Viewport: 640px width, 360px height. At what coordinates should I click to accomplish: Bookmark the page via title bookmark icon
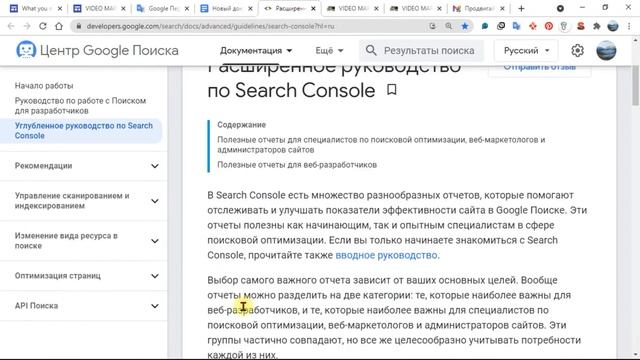pos(391,90)
